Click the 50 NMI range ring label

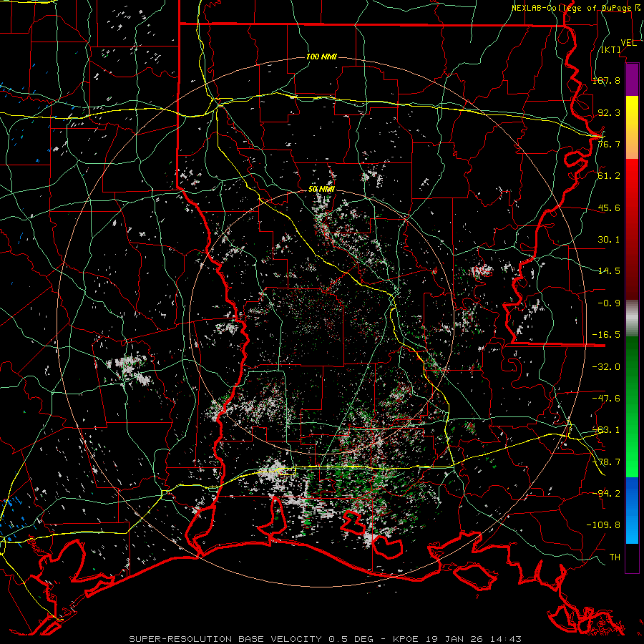pyautogui.click(x=321, y=190)
